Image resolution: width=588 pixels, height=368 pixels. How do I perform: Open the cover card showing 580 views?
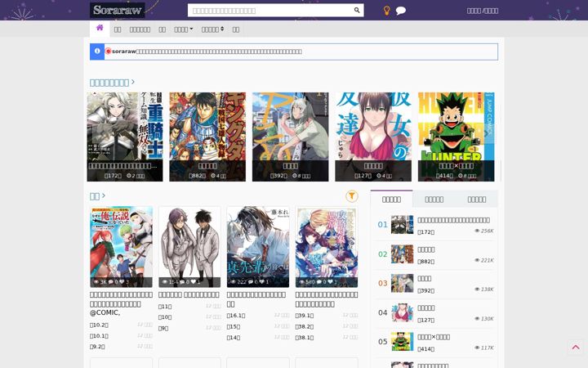[x=326, y=247]
